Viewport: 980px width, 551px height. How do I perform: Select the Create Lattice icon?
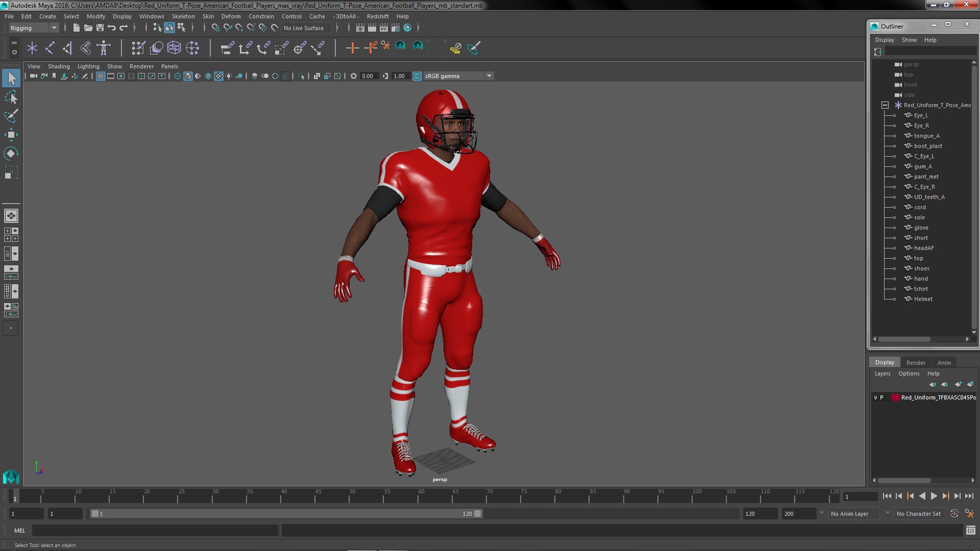[x=174, y=48]
